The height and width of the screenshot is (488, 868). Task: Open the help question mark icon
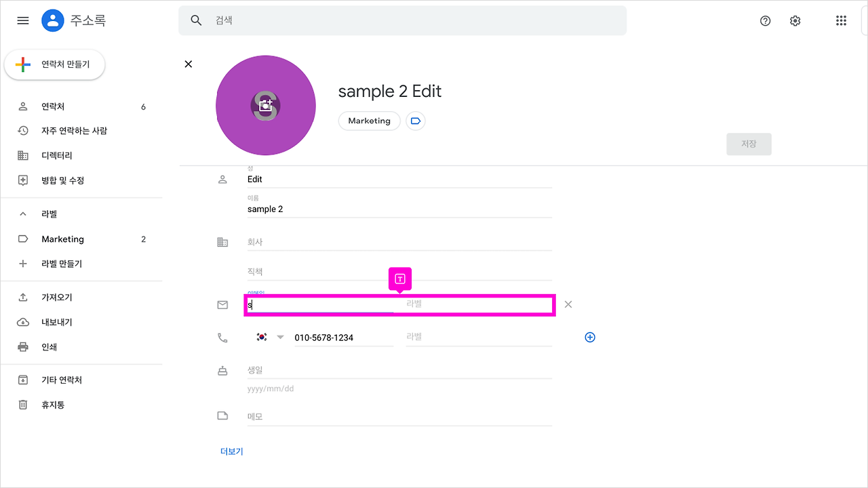(x=766, y=21)
